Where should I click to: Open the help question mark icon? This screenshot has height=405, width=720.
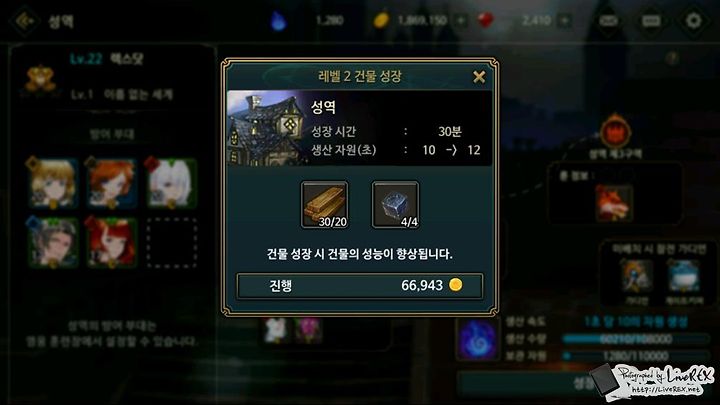[672, 58]
